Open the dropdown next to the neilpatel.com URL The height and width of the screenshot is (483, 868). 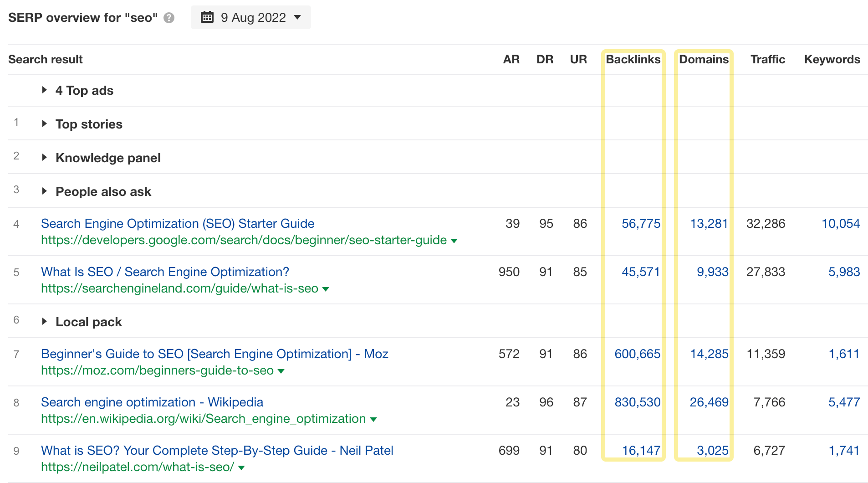click(241, 468)
